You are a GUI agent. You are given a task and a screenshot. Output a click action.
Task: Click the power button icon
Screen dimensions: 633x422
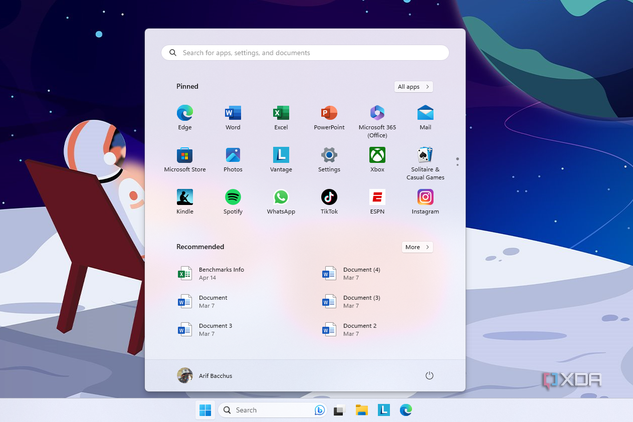click(x=429, y=376)
